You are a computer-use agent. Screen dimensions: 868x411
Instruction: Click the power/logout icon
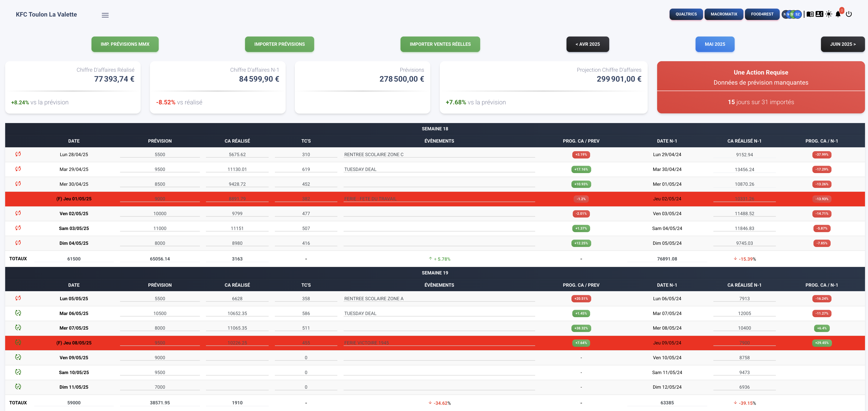[x=849, y=14]
